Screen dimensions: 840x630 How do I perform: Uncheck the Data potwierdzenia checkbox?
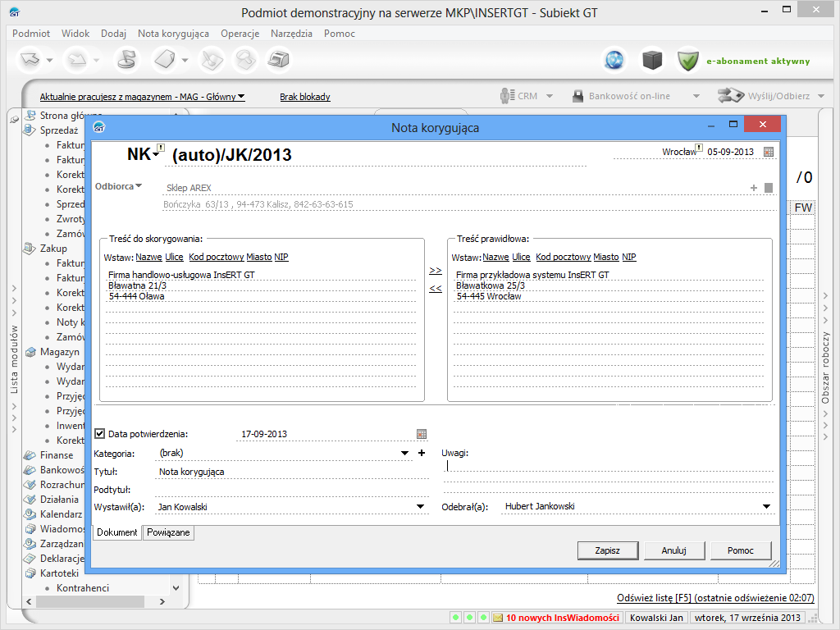pos(100,434)
